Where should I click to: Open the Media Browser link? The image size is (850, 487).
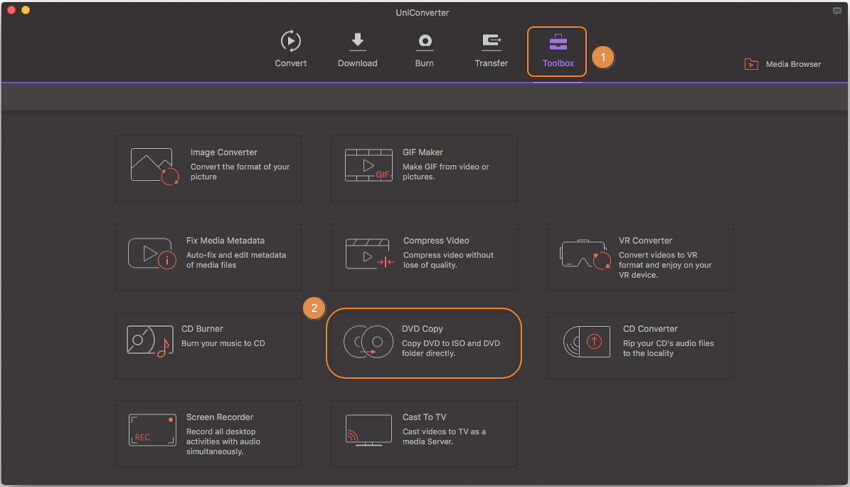793,64
